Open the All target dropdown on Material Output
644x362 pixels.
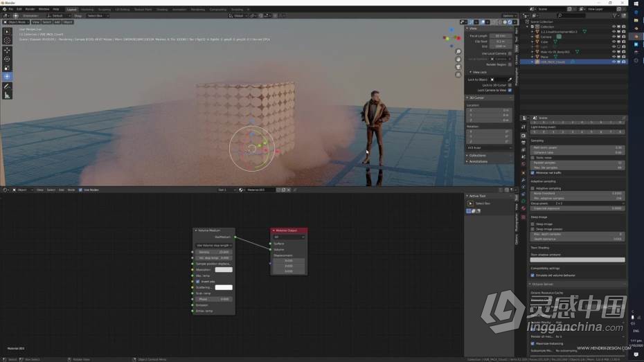[289, 237]
